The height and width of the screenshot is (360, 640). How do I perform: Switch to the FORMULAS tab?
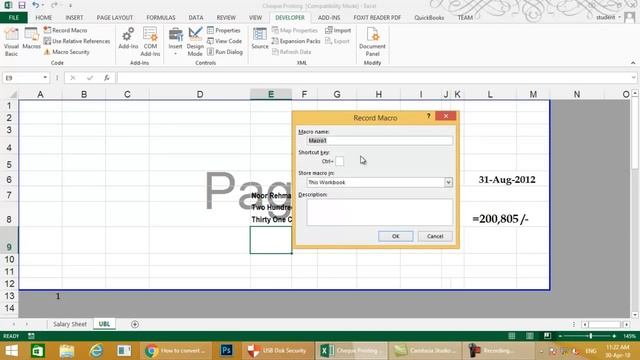tap(161, 18)
